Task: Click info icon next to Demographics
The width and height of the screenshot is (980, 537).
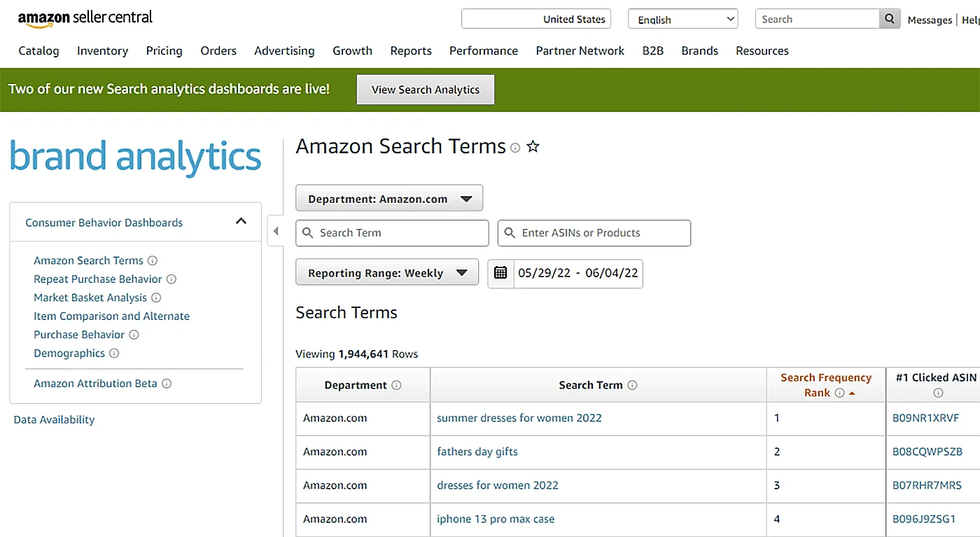Action: coord(114,353)
